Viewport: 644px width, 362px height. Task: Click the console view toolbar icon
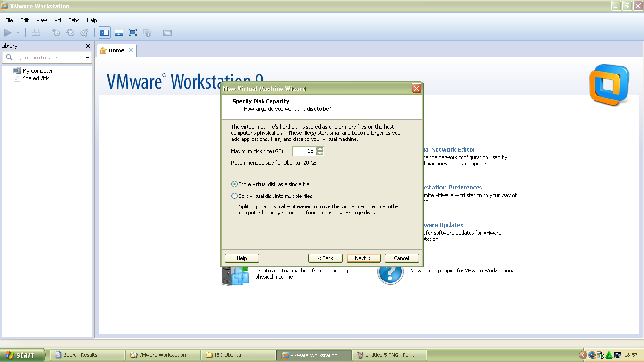(167, 33)
